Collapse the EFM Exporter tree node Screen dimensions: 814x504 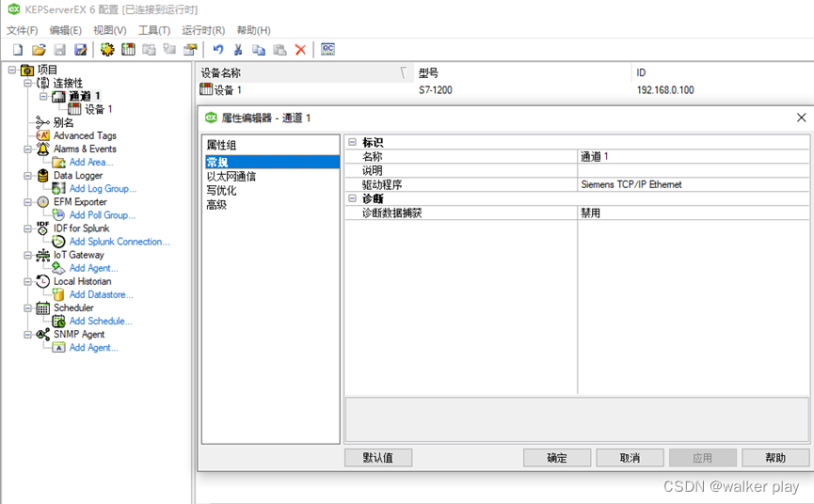(x=27, y=202)
